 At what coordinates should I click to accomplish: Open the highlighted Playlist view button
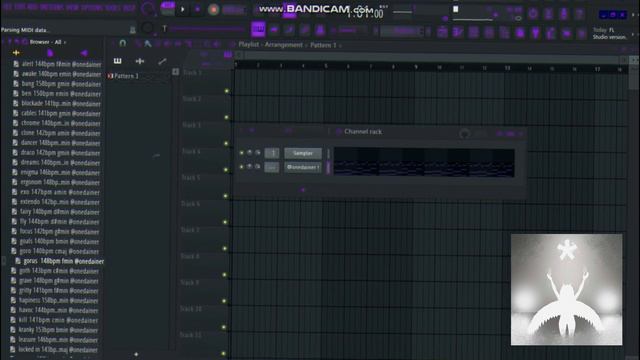(258, 29)
